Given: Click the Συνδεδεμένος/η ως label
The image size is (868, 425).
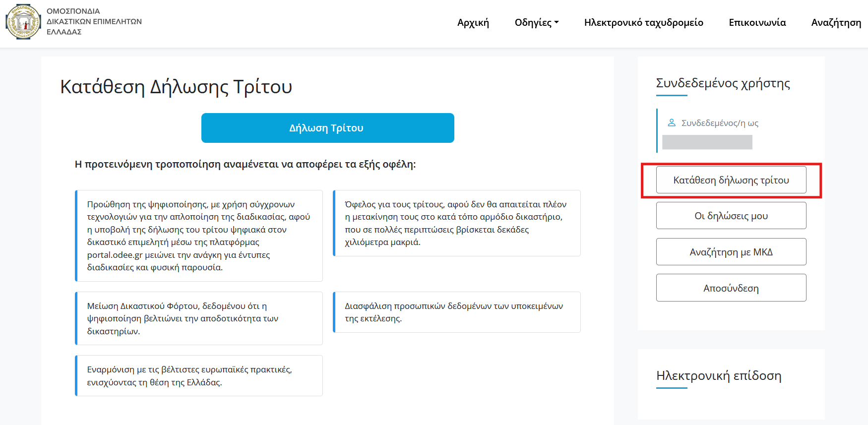Looking at the screenshot, I should [720, 123].
